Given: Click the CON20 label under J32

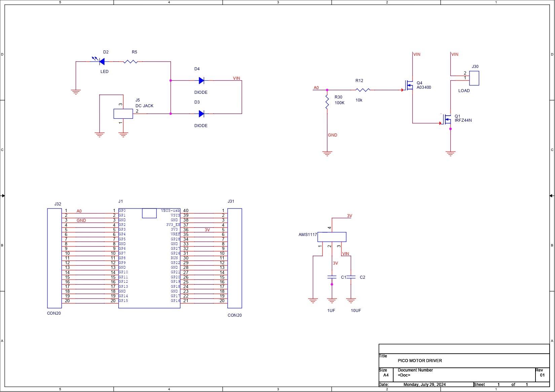Looking at the screenshot, I should (54, 313).
